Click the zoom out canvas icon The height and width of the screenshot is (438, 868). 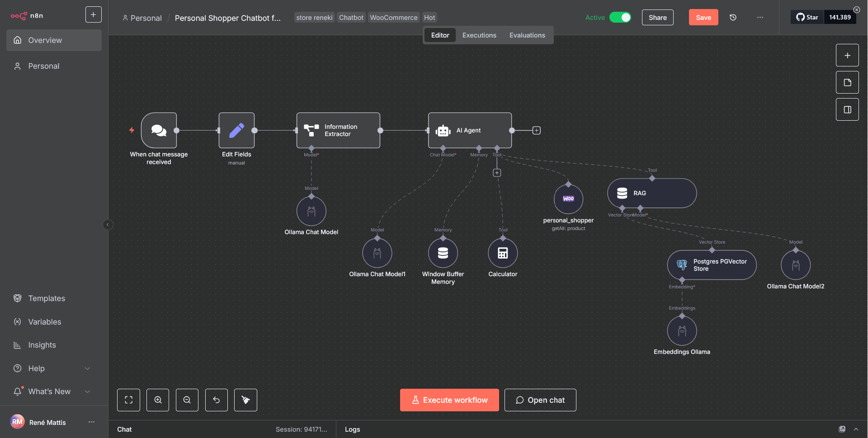[x=187, y=400]
